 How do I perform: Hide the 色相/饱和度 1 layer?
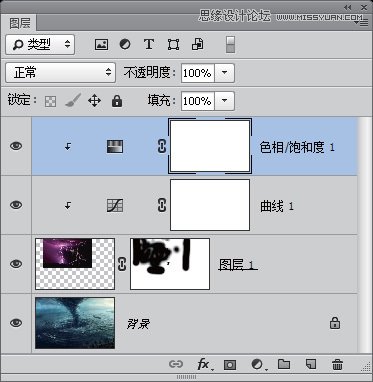(16, 146)
